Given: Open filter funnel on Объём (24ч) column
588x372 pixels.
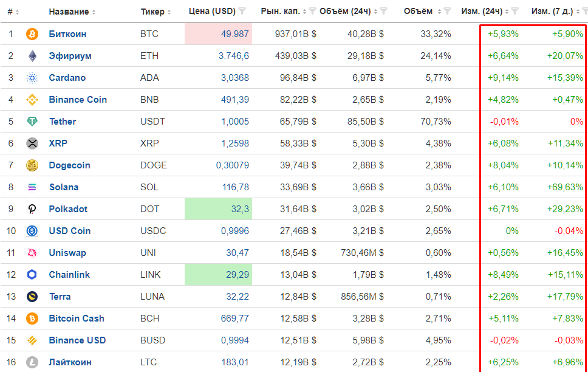Looking at the screenshot, I should click(383, 12).
